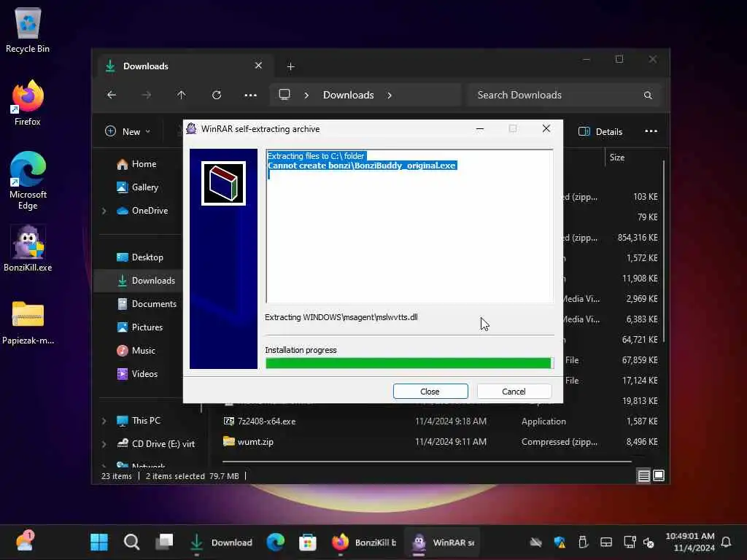Click the Windows Security tray icon
Viewport: 747px width, 560px height.
pos(560,542)
